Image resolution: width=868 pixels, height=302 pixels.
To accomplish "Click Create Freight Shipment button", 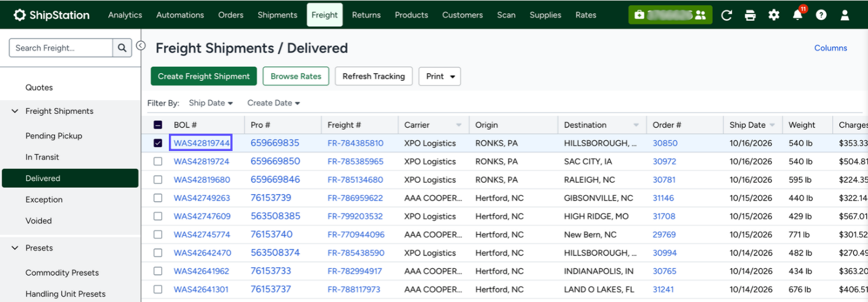I will point(204,76).
